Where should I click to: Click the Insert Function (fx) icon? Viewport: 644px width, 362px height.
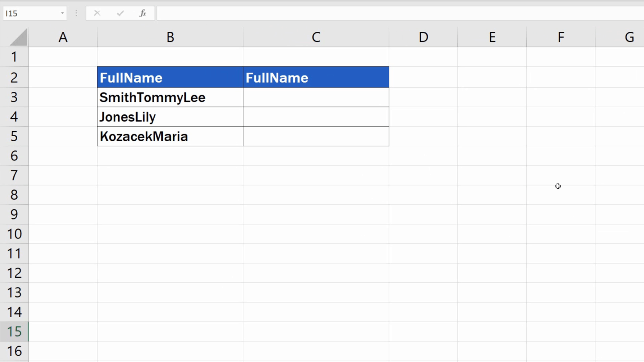coord(143,13)
